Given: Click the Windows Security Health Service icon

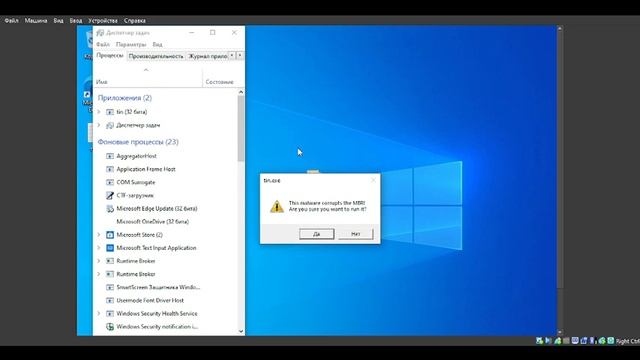Looking at the screenshot, I should 110,313.
